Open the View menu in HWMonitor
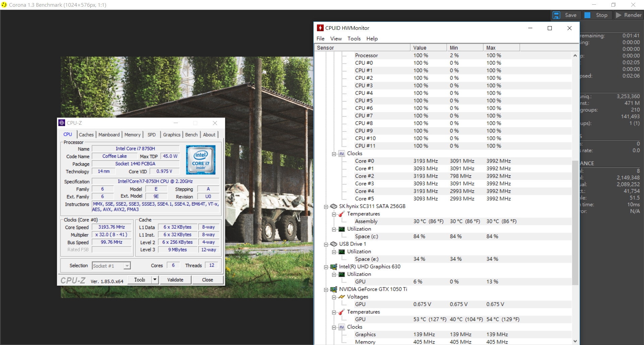 [x=336, y=39]
